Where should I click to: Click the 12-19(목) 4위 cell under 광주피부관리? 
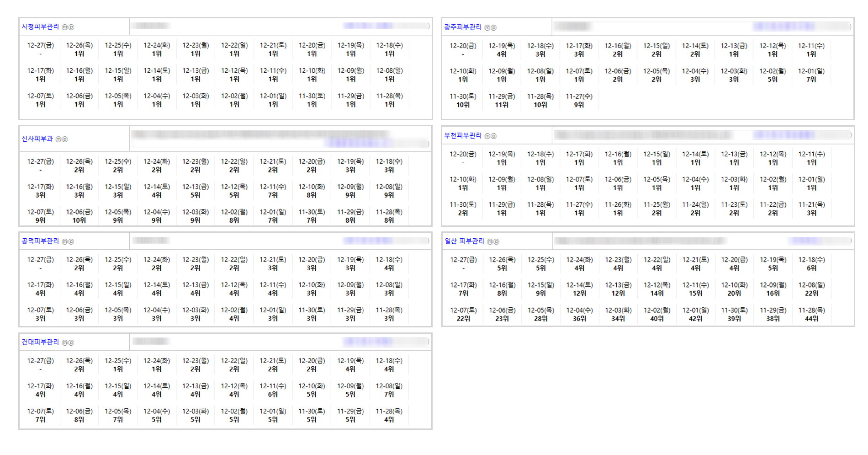pos(502,50)
